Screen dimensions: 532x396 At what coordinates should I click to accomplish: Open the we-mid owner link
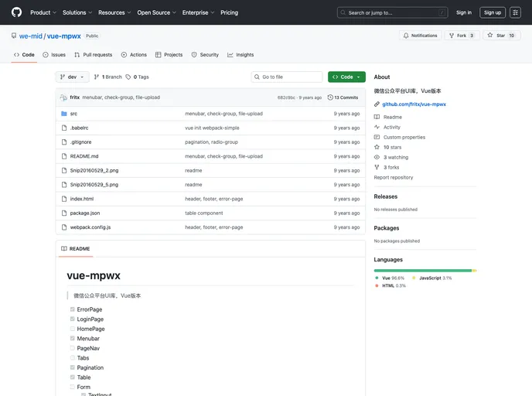pyautogui.click(x=30, y=36)
